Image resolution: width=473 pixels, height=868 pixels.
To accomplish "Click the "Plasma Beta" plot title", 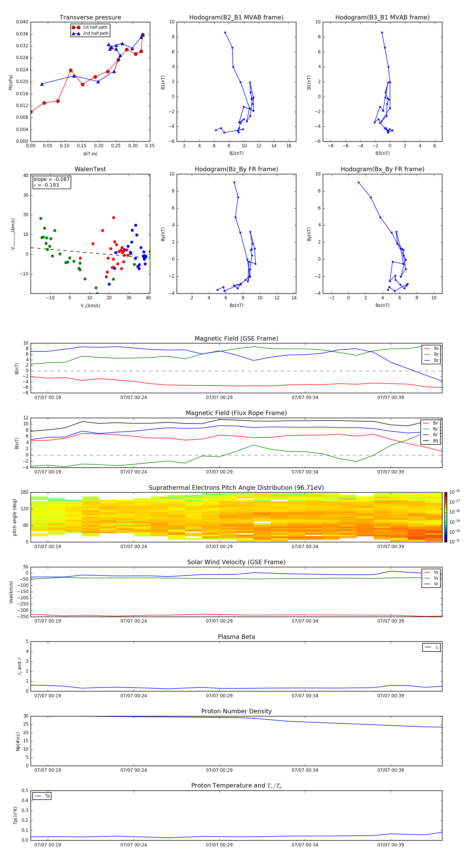I will 236,637.
